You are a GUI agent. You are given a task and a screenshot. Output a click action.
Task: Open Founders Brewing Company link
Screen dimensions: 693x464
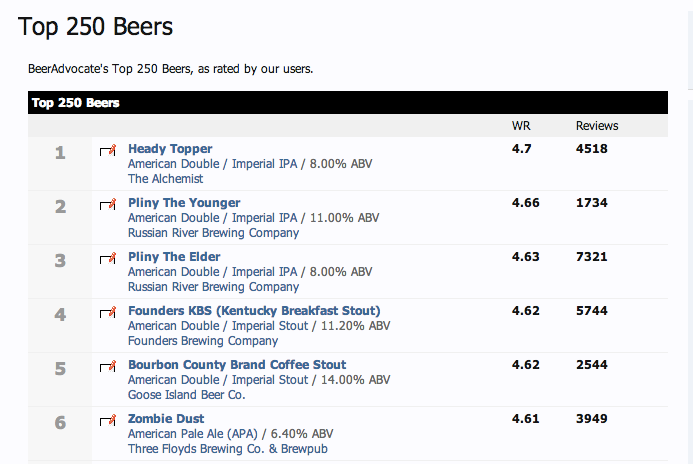tap(203, 341)
